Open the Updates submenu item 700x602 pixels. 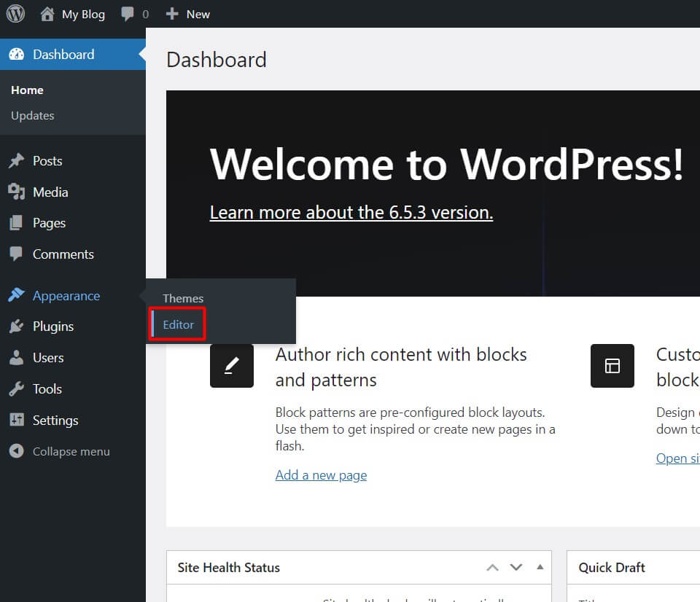point(33,116)
